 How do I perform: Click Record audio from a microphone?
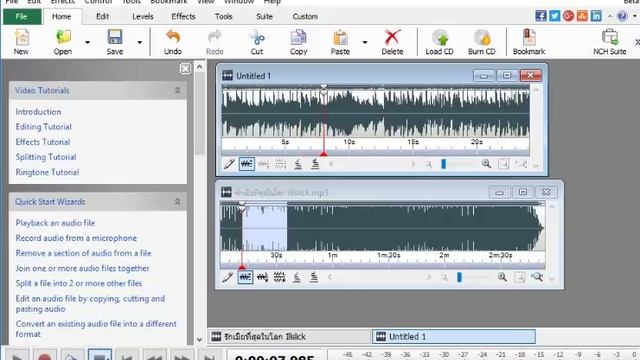click(76, 238)
